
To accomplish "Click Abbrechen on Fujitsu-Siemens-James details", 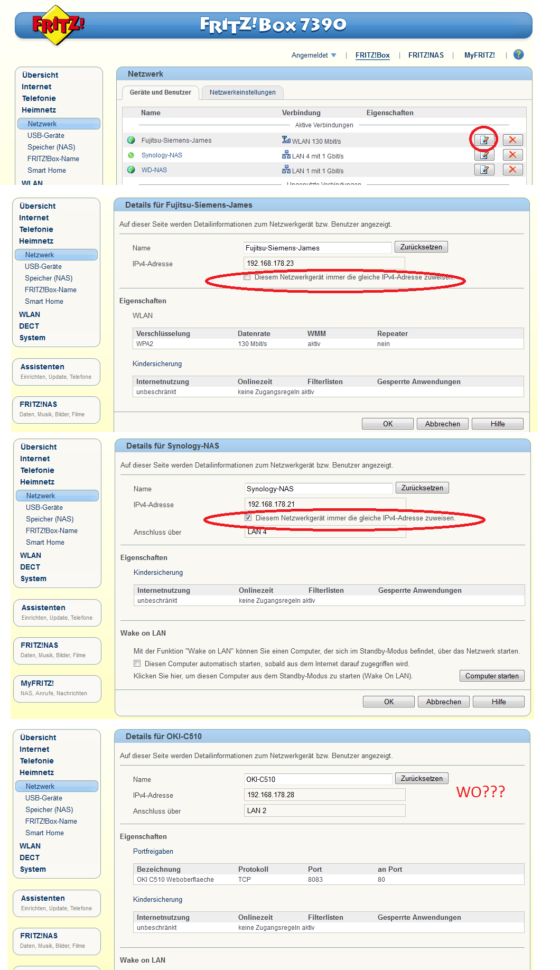I will click(443, 424).
